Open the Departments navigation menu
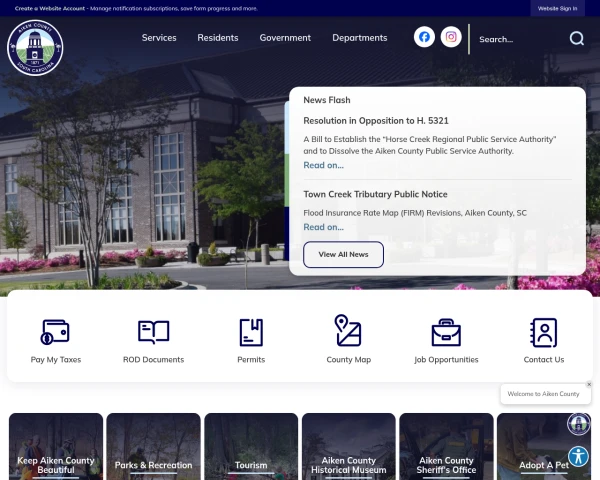Image resolution: width=600 pixels, height=480 pixels. pyautogui.click(x=359, y=38)
